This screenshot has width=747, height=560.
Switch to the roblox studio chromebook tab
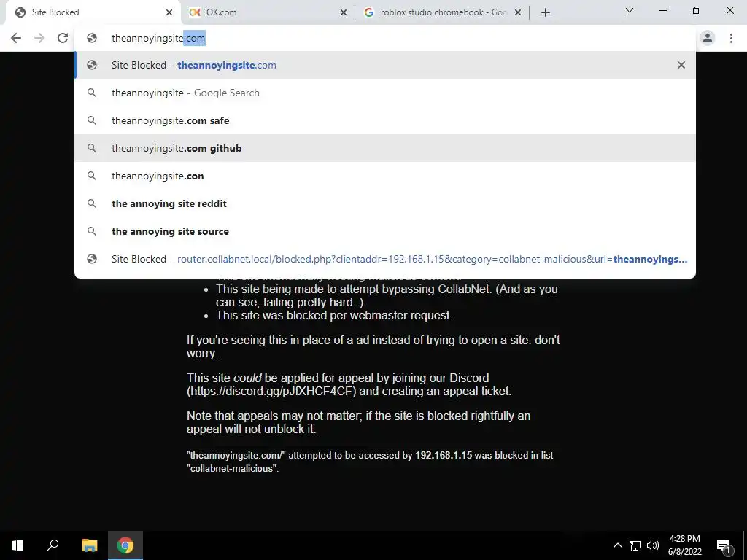point(441,12)
